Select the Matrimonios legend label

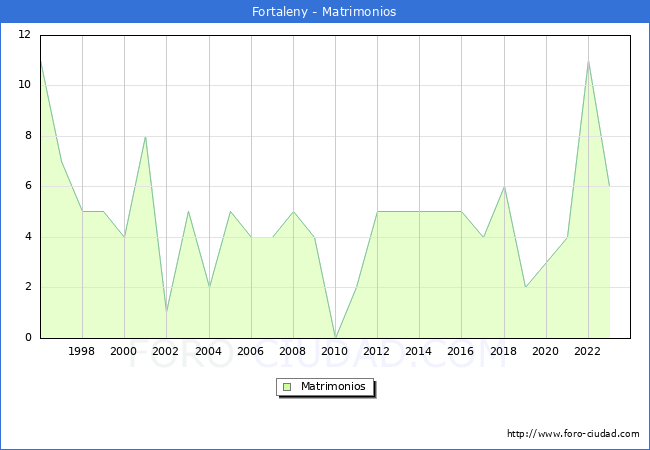[334, 386]
